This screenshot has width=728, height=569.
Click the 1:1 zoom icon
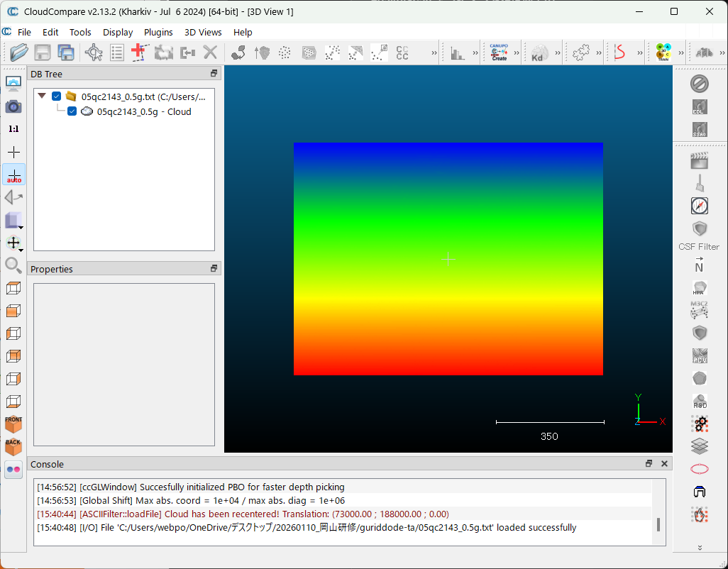point(13,129)
